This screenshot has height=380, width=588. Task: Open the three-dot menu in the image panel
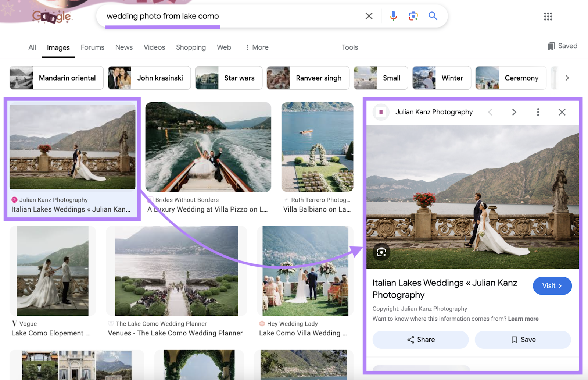tap(538, 112)
